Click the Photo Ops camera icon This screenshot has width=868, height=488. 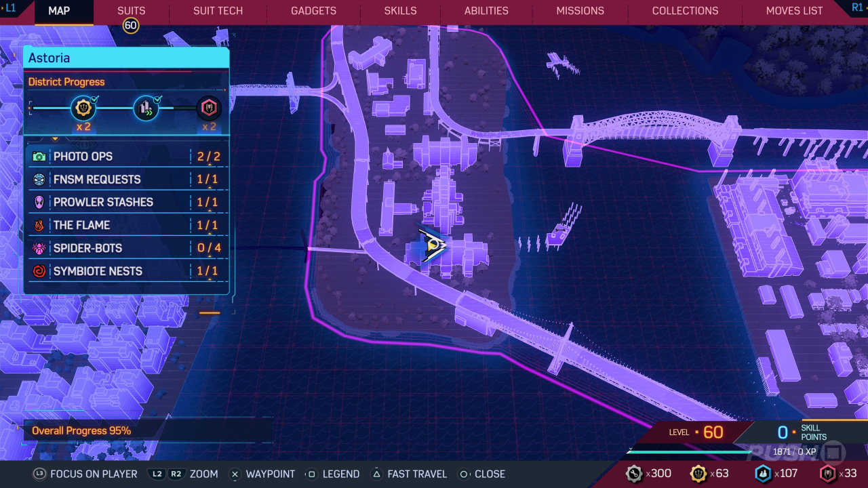tap(39, 157)
